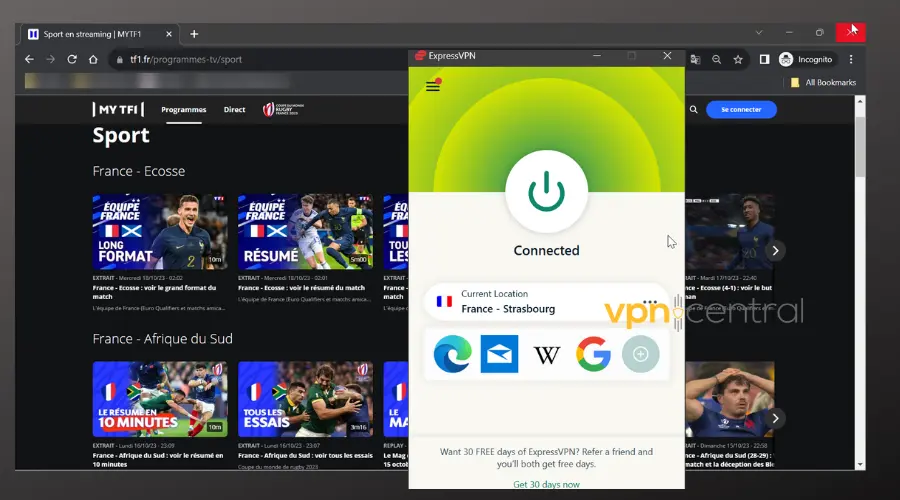
Task: Go forward in Chrome browser
Action: click(x=51, y=59)
